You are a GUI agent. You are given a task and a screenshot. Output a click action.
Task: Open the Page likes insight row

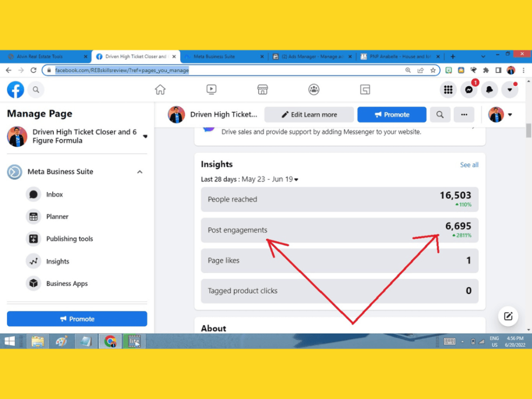(339, 261)
